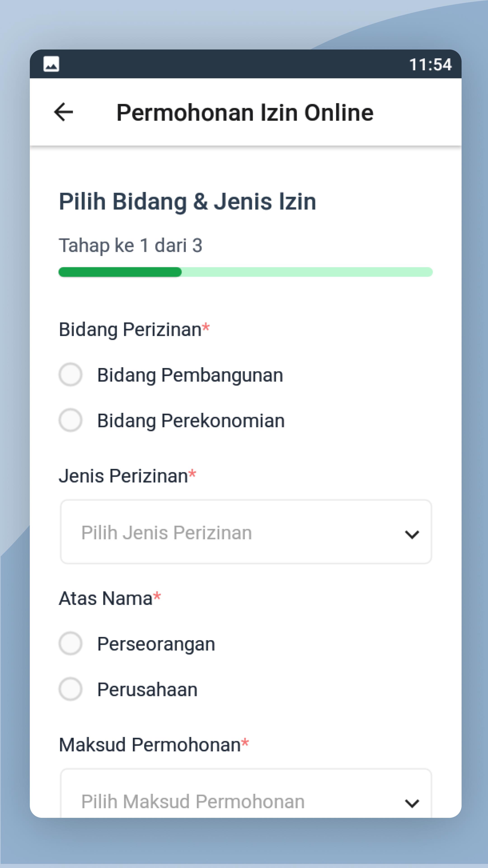The height and width of the screenshot is (868, 488).
Task: Choose Perseorangan radio option
Action: (70, 643)
